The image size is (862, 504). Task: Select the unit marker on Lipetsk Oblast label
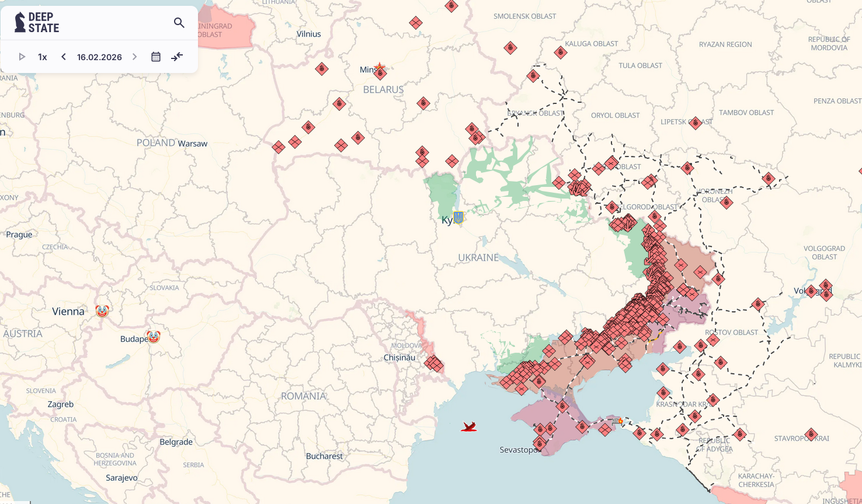[695, 123]
